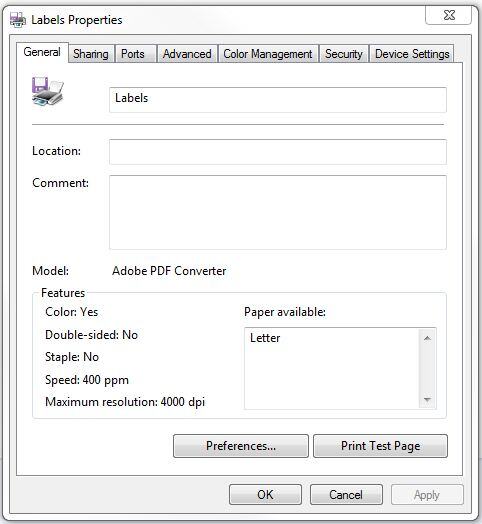482x524 pixels.
Task: Select Letter in the Paper available list
Action: [265, 338]
